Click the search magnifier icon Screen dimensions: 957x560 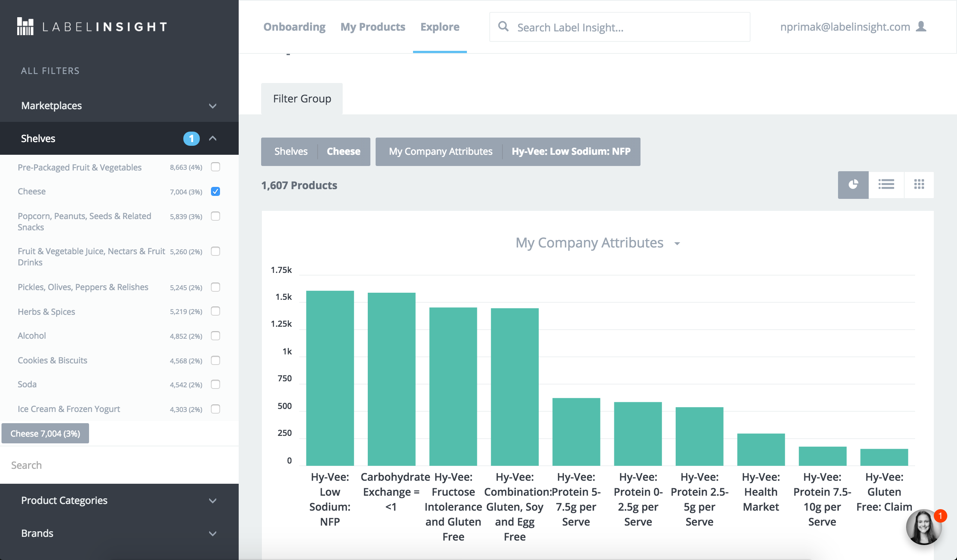tap(503, 27)
